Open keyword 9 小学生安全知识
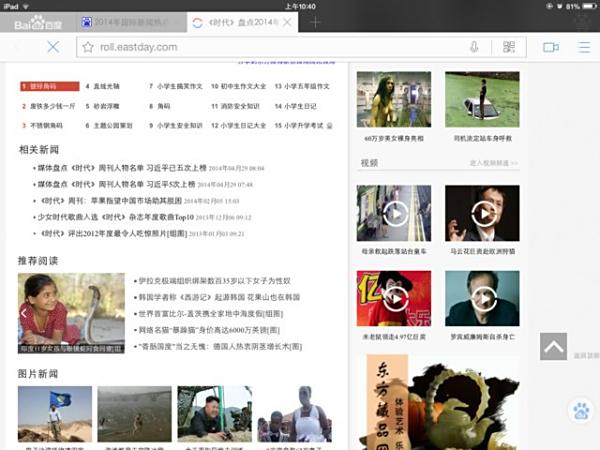 (176, 126)
